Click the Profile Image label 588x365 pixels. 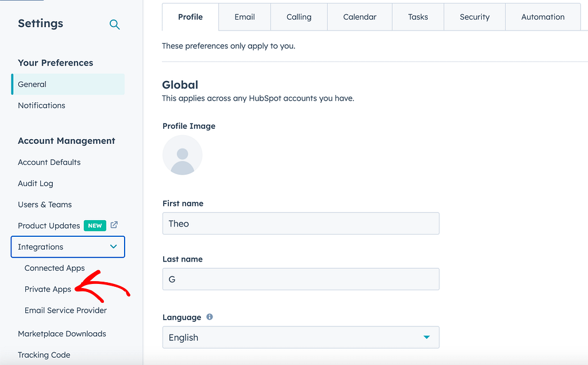(188, 126)
